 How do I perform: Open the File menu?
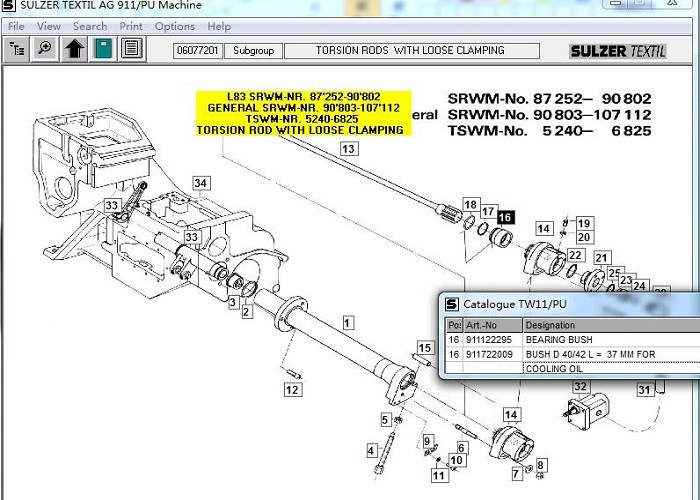(x=16, y=26)
